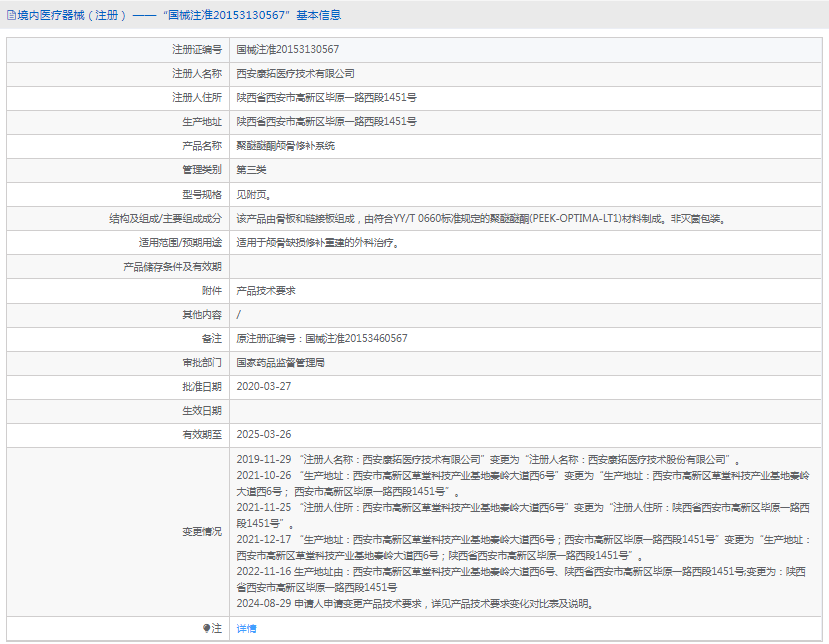Select the 管理类别 row label
Screen dimensions: 829x644
(202, 170)
